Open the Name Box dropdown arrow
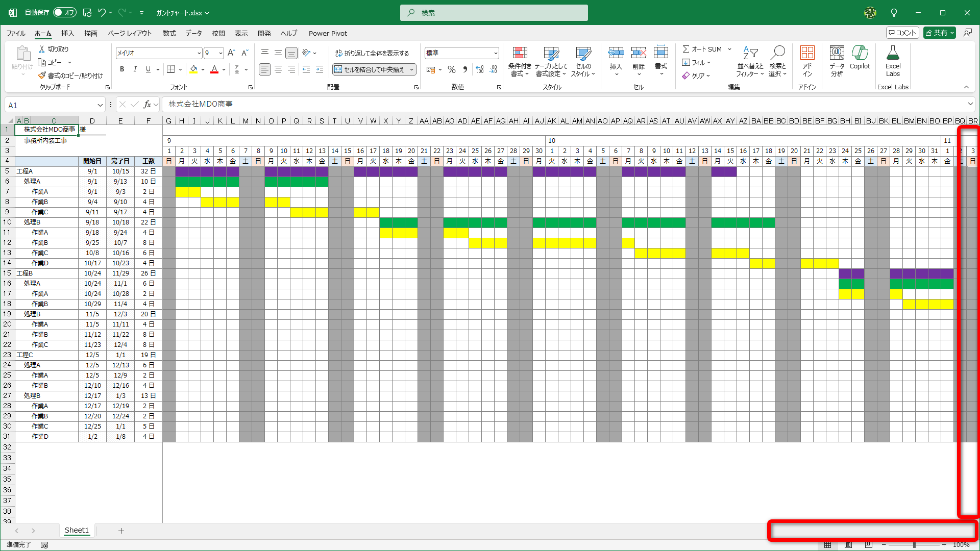The width and height of the screenshot is (980, 551). click(x=100, y=105)
